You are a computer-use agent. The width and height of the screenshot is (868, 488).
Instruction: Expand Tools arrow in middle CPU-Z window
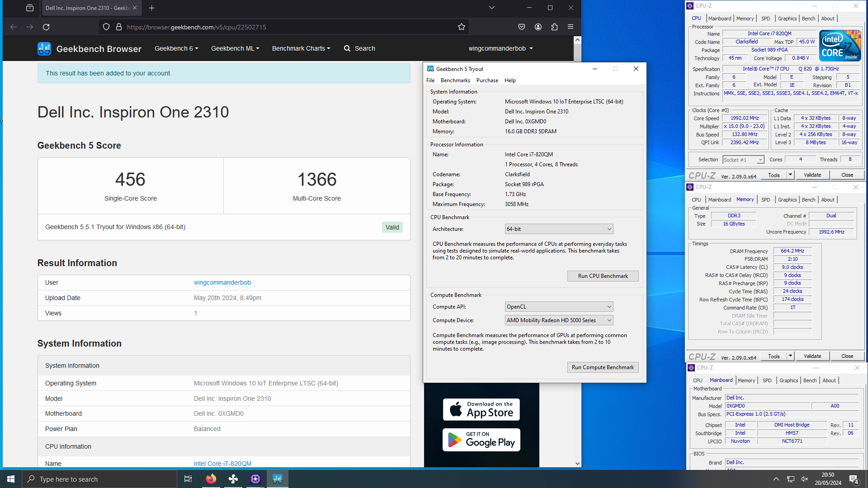click(790, 356)
